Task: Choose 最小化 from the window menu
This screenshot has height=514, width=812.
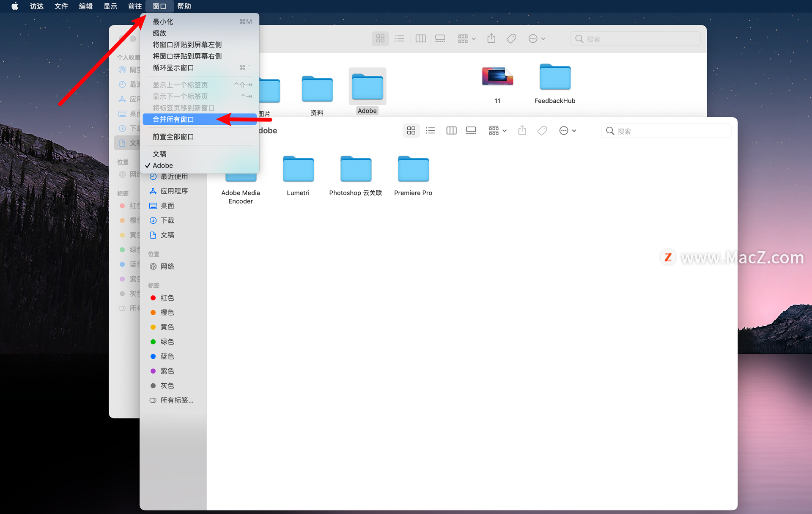Action: 200,22
